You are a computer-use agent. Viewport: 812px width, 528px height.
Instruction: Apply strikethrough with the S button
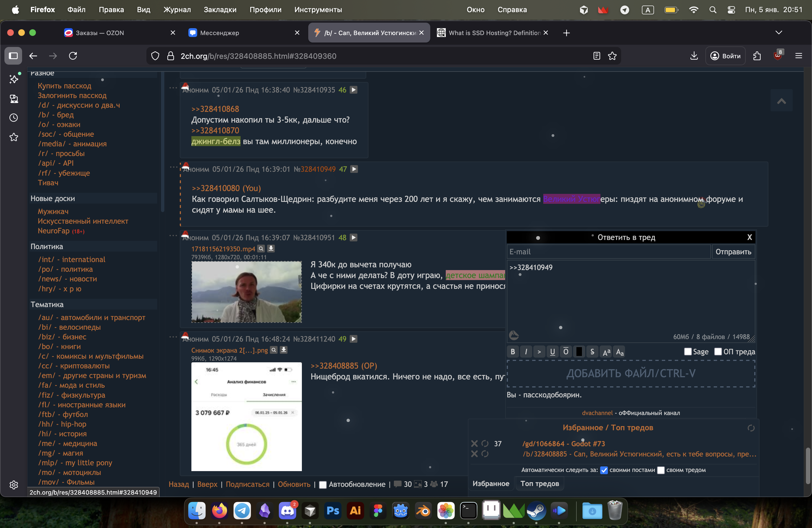coord(592,352)
